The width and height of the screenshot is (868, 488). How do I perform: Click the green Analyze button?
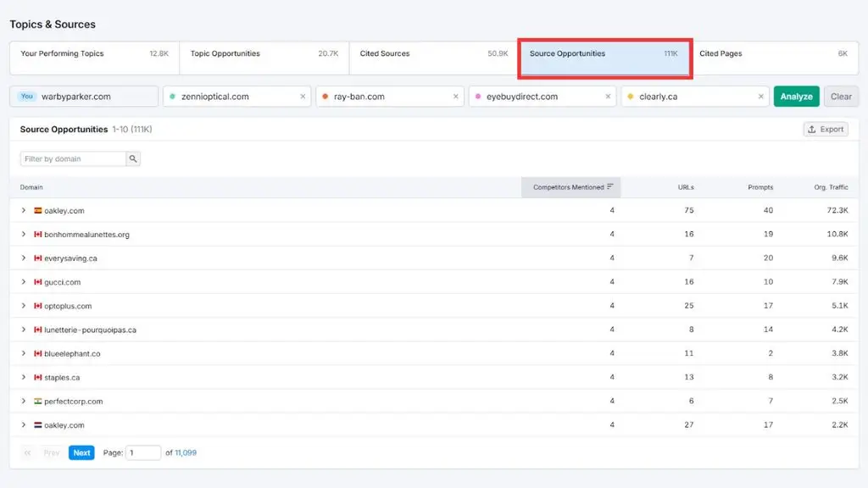pos(796,97)
